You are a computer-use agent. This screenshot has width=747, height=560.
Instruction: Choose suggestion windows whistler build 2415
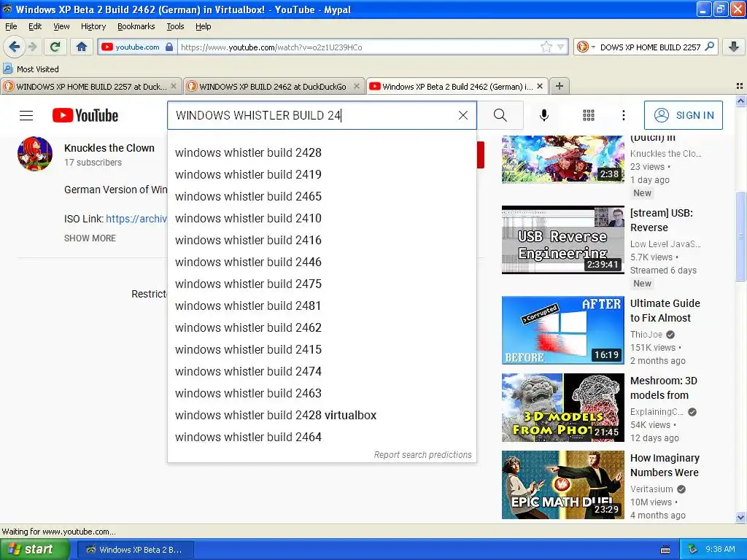click(322, 349)
